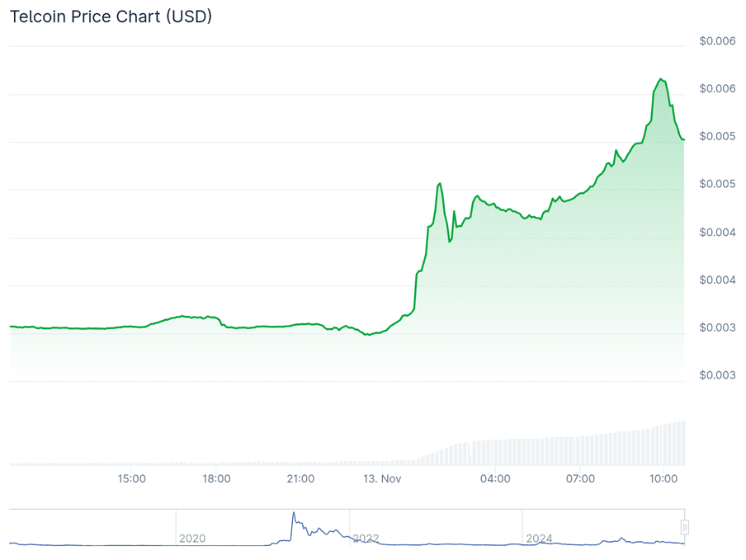Click the bottommost $0.003 price axis label
This screenshot has width=746, height=560.
pyautogui.click(x=717, y=375)
